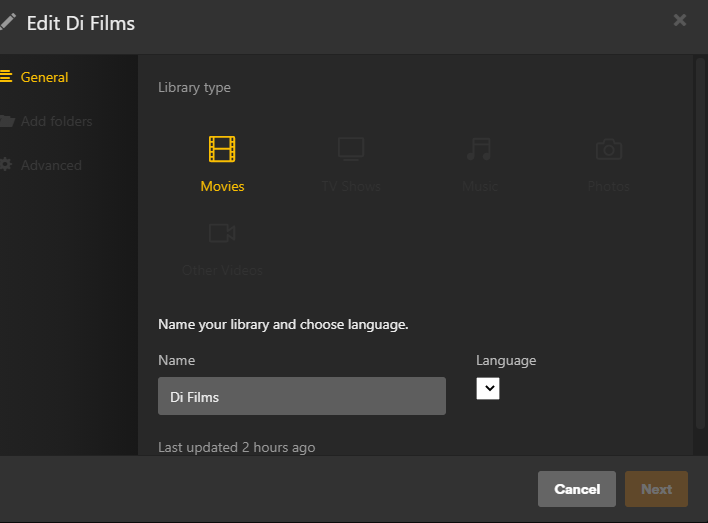Click the Add folders folder icon
The image size is (708, 523).
(6, 121)
